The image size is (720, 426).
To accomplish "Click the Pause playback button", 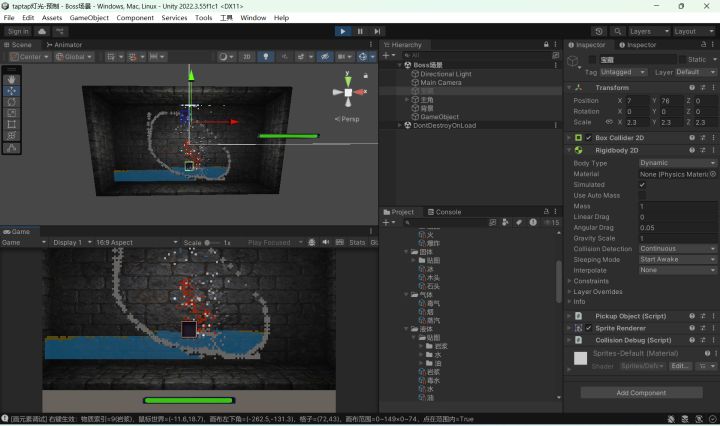I will 360,31.
